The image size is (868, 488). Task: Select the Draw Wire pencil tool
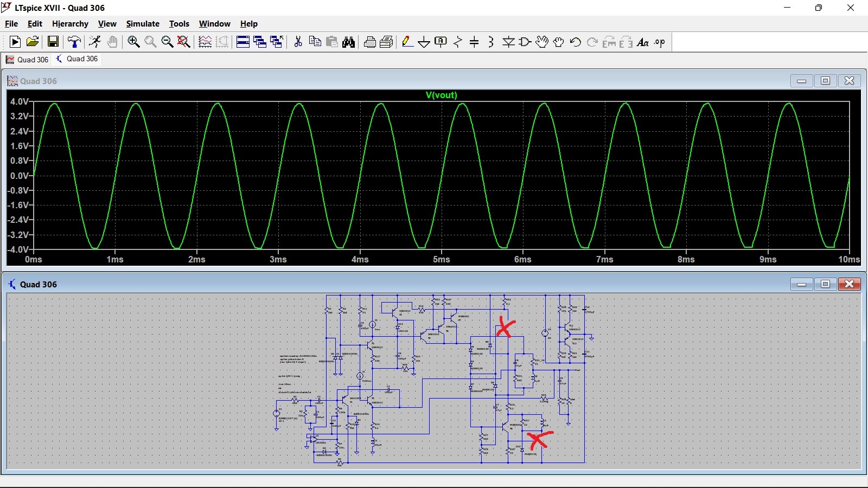coord(407,42)
